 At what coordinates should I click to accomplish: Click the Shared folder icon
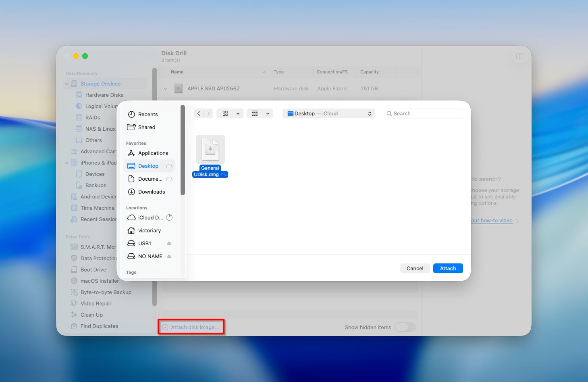[x=131, y=127]
